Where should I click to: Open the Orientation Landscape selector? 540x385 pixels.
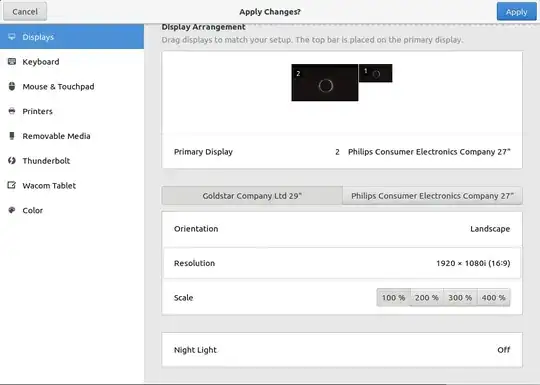click(342, 229)
